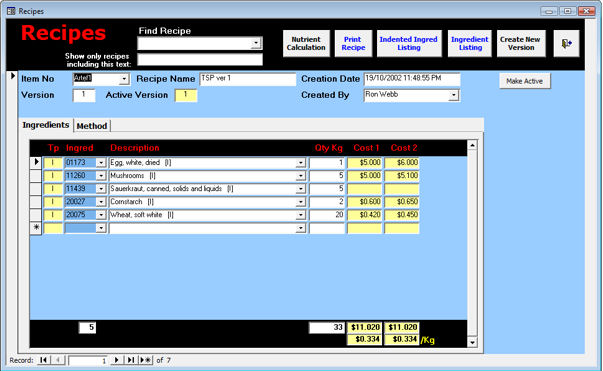Jump to last record arrow

[x=131, y=360]
